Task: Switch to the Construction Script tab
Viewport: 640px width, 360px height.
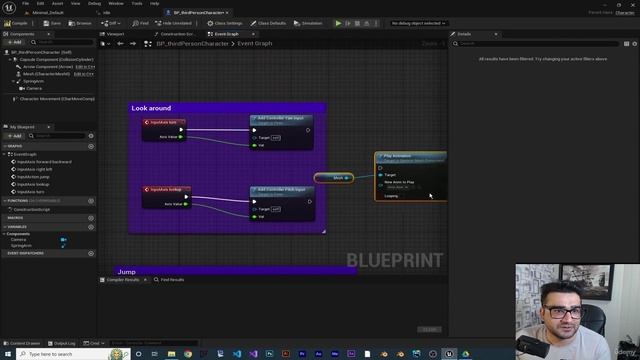Action: tap(174, 34)
